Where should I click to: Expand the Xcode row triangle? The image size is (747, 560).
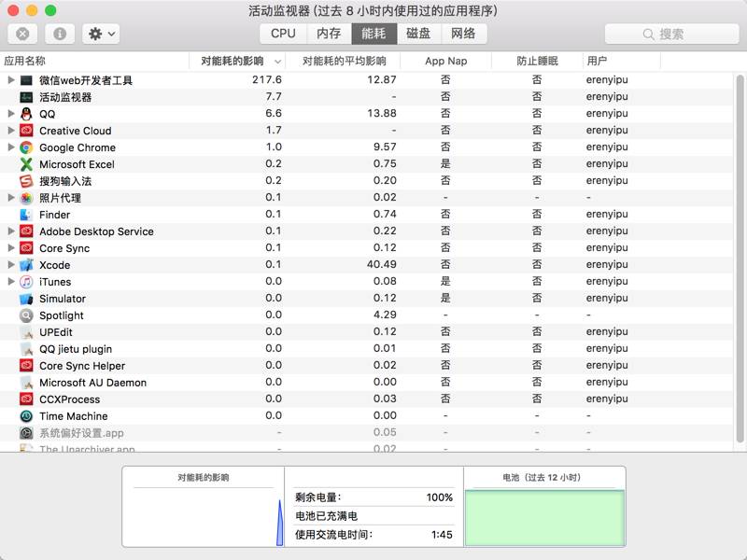pyautogui.click(x=11, y=265)
